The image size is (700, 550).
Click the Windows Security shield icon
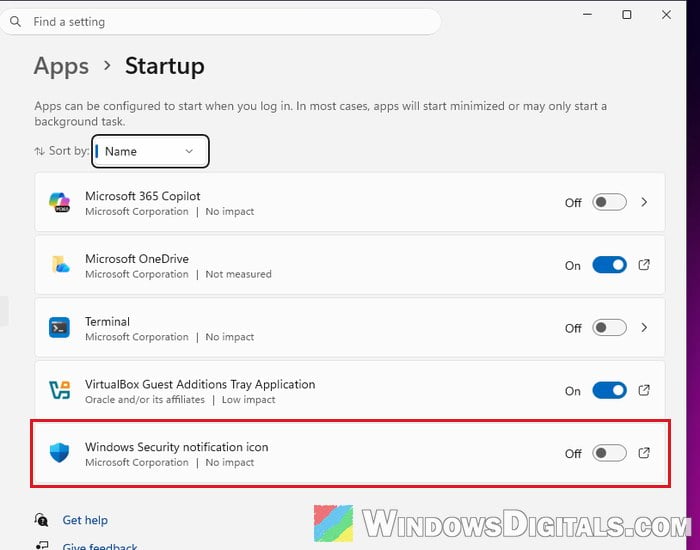[59, 453]
